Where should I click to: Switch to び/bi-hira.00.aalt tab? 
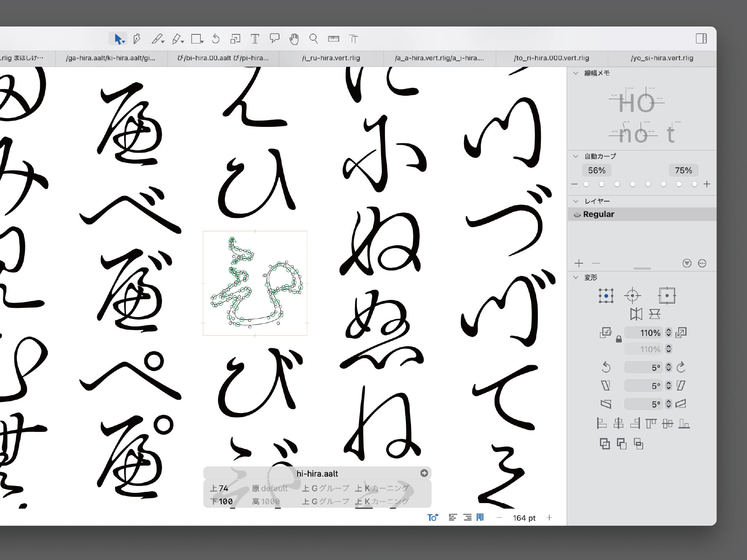click(223, 58)
